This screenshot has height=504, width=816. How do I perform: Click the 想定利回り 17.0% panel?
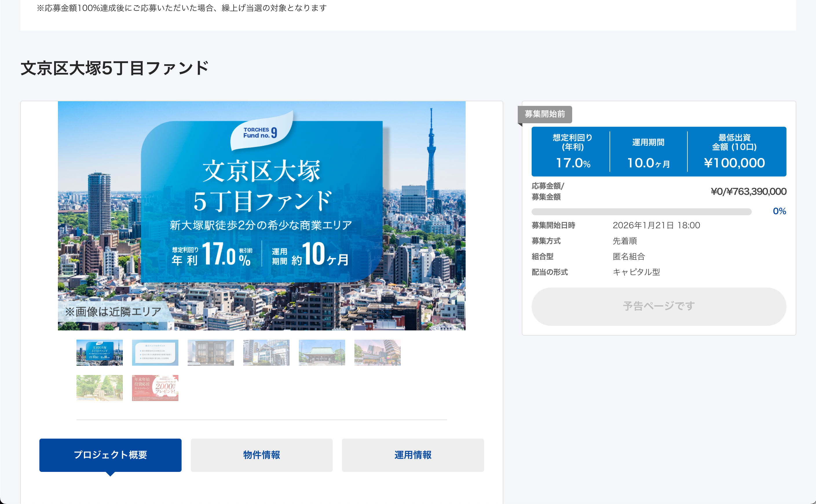pos(572,151)
